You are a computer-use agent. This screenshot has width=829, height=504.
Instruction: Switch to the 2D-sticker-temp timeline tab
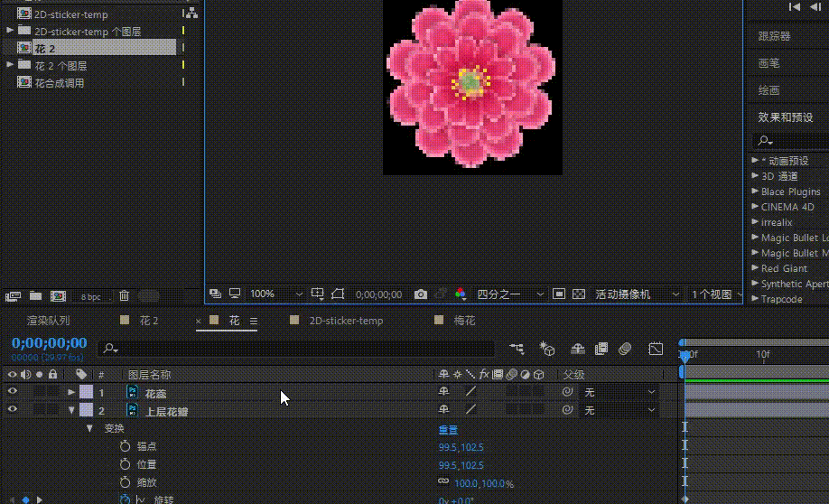click(346, 321)
